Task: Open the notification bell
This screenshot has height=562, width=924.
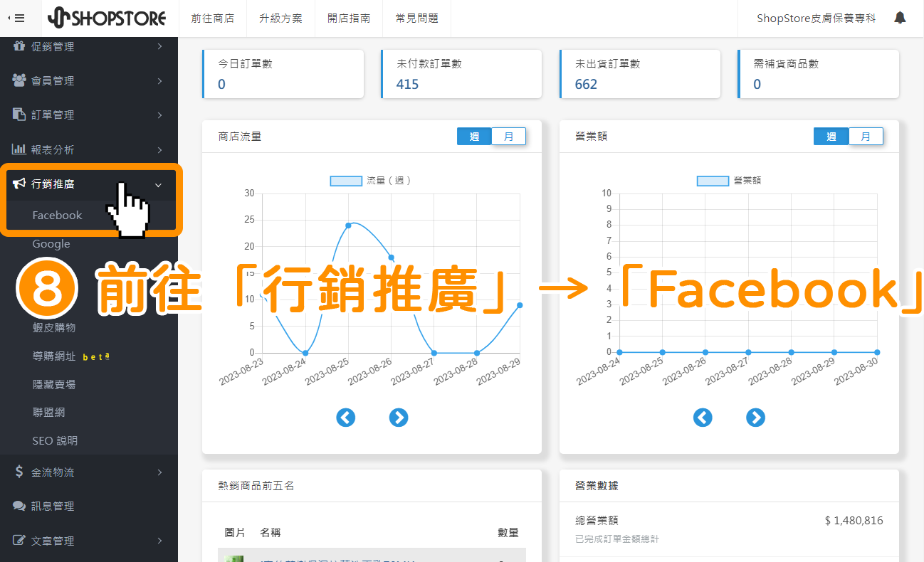Action: [900, 18]
